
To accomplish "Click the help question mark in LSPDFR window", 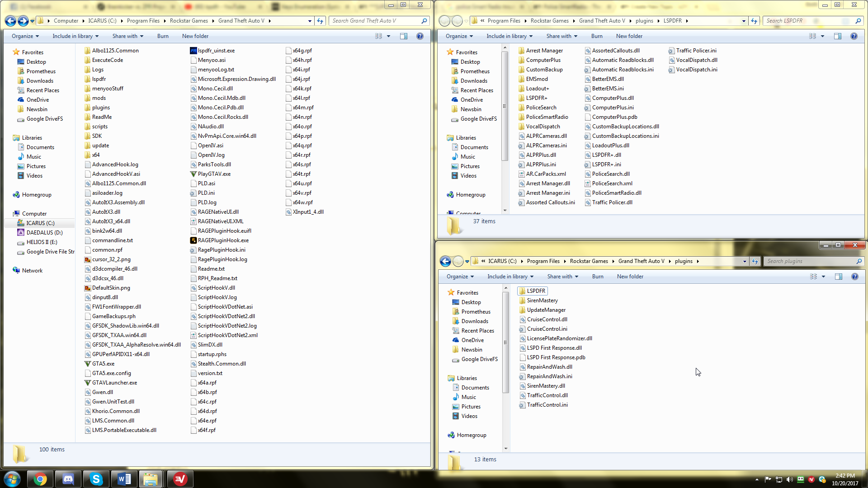I will point(854,36).
